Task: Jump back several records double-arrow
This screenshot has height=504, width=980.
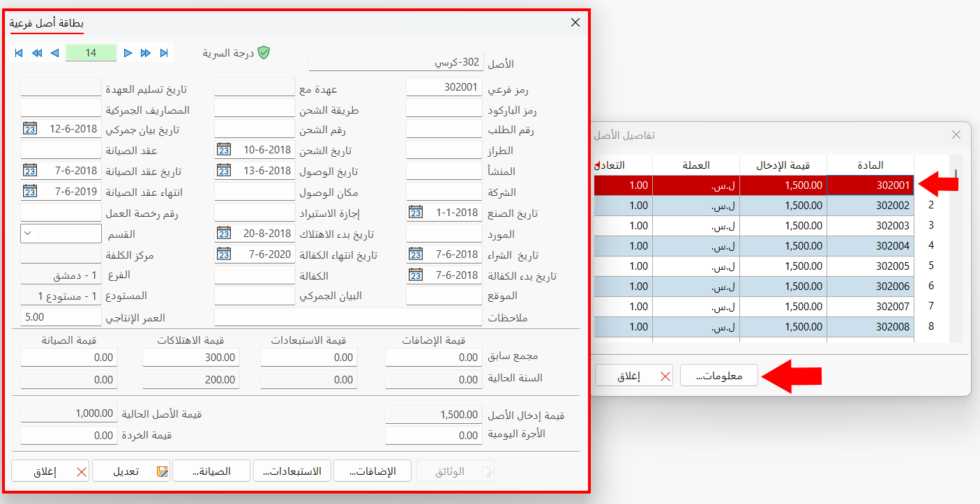Action: tap(37, 53)
